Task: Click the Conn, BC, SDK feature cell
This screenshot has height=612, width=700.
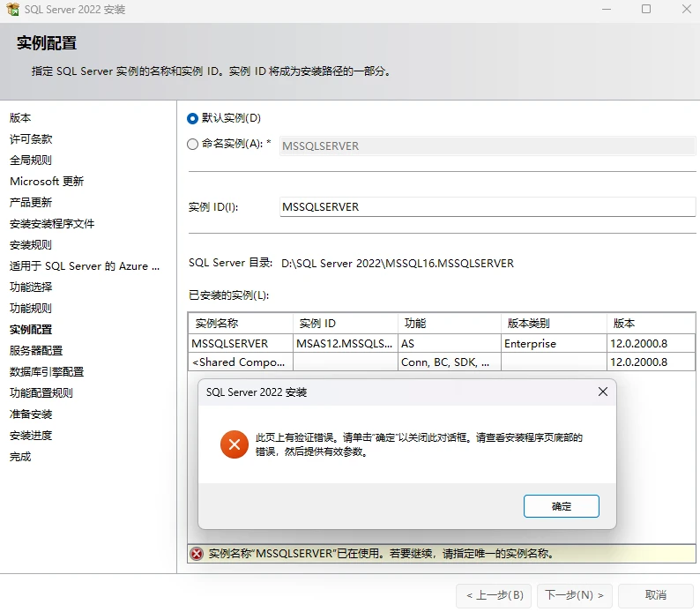Action: (449, 362)
